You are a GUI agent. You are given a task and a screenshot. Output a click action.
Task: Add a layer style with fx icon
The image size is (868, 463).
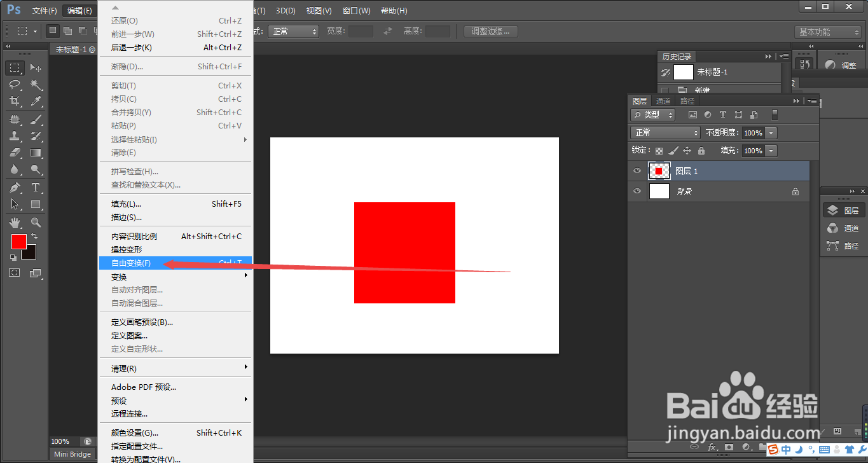tap(713, 447)
